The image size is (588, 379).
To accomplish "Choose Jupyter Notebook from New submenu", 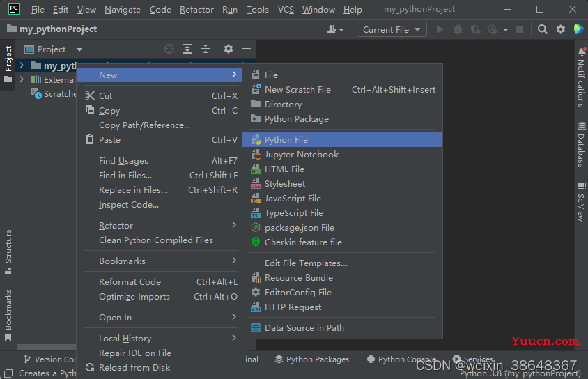I will click(x=342, y=155).
